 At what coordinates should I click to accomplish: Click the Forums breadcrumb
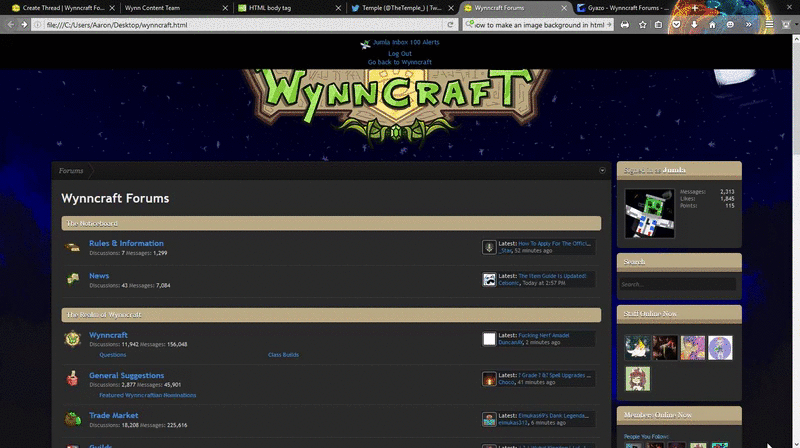71,170
